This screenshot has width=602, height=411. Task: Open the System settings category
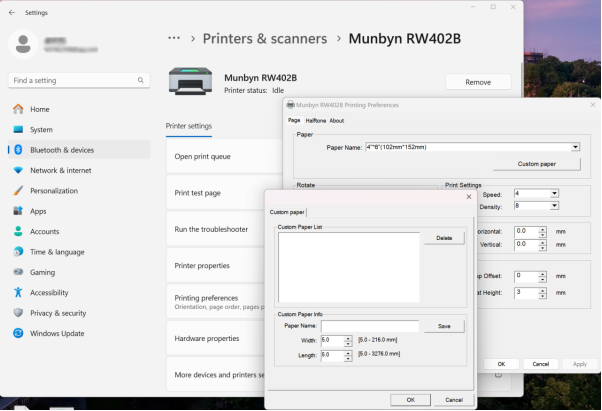coord(79,130)
